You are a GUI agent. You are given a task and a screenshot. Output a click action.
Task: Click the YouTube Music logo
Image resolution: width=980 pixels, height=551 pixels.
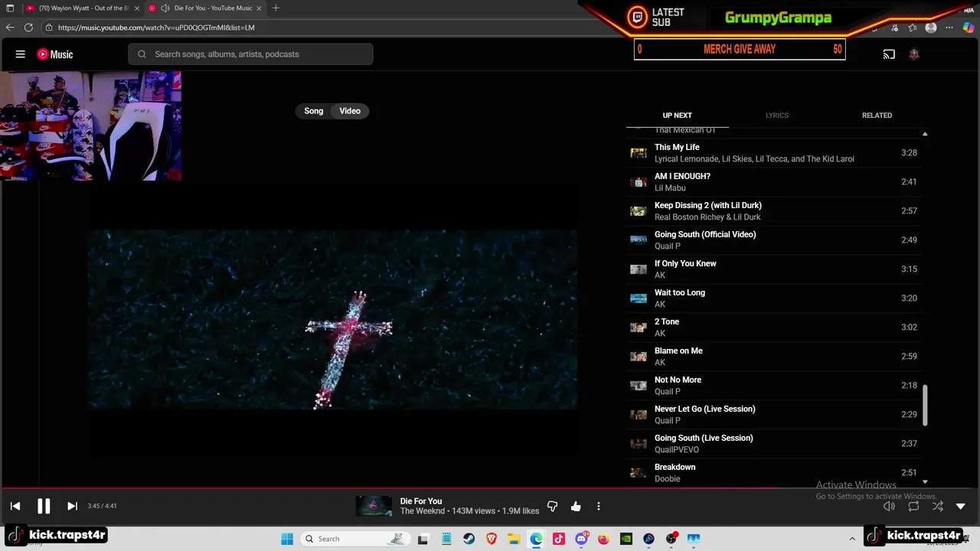(55, 54)
